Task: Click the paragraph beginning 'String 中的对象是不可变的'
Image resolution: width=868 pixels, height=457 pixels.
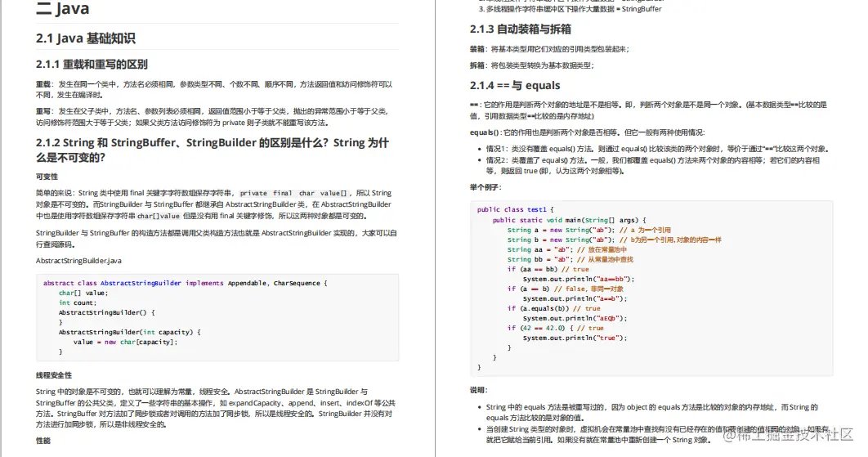Action: 216,408
